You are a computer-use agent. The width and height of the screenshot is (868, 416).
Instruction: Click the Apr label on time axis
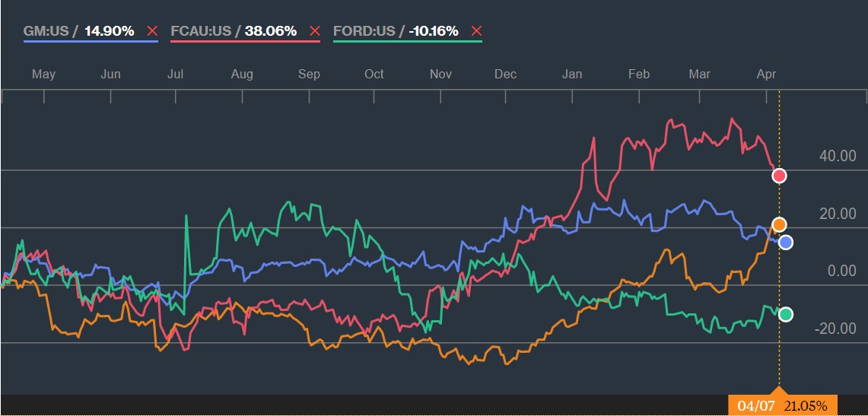click(x=766, y=74)
